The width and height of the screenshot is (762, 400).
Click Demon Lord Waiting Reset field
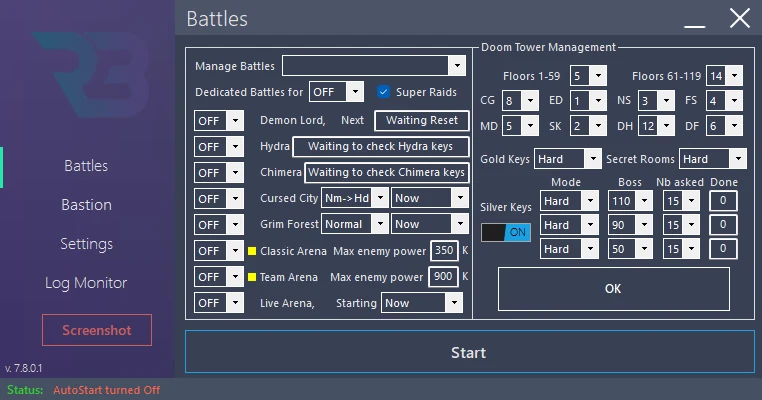(422, 121)
